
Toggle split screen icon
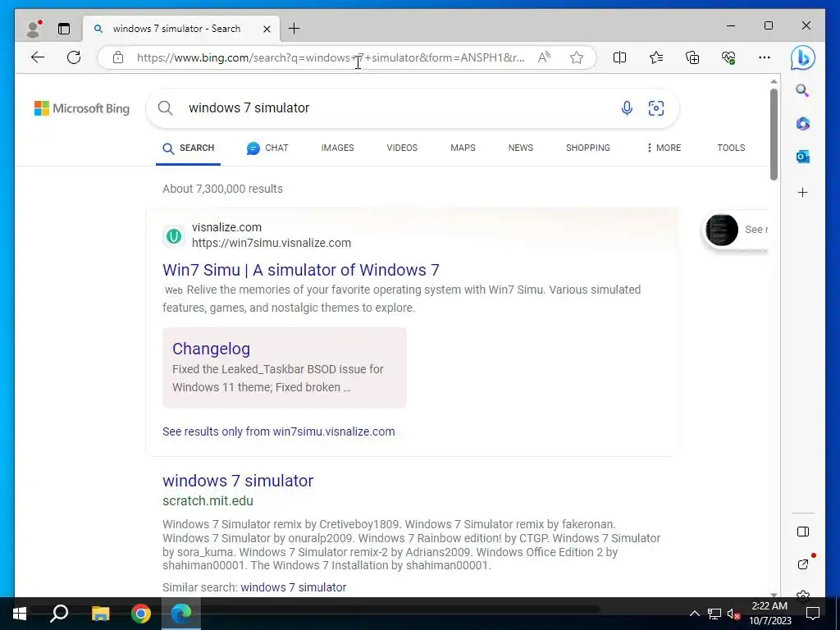pos(620,57)
